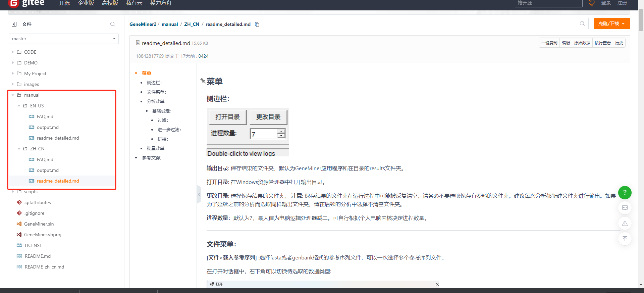Open the 高校版 menu

click(x=110, y=3)
